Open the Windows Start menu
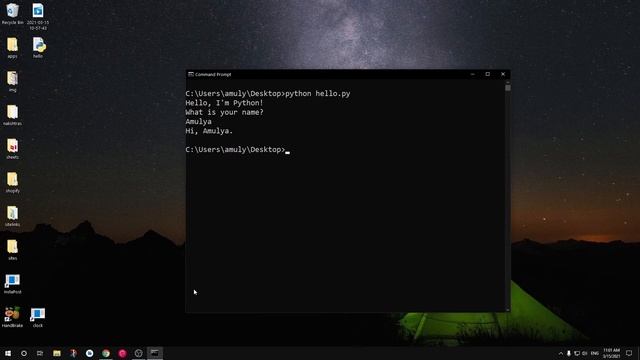Image resolution: width=640 pixels, height=360 pixels. pos(8,353)
